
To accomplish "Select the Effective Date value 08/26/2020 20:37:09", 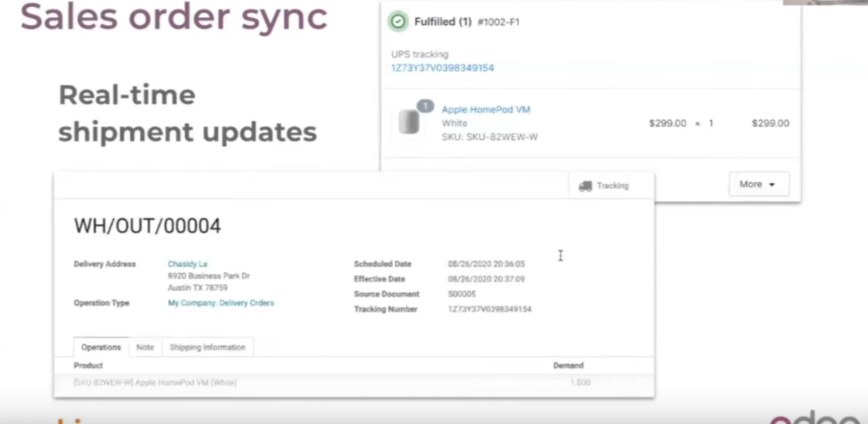I will (486, 279).
